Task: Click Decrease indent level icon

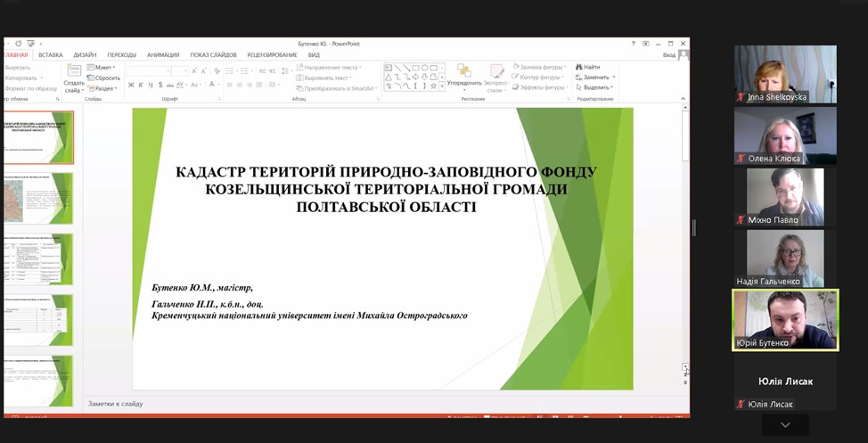Action: click(262, 71)
